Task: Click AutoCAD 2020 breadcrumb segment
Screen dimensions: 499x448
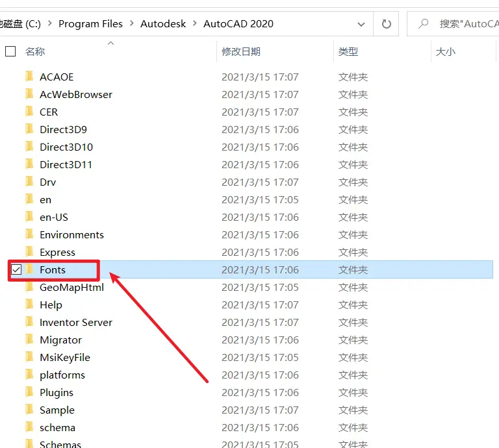Action: [x=238, y=24]
